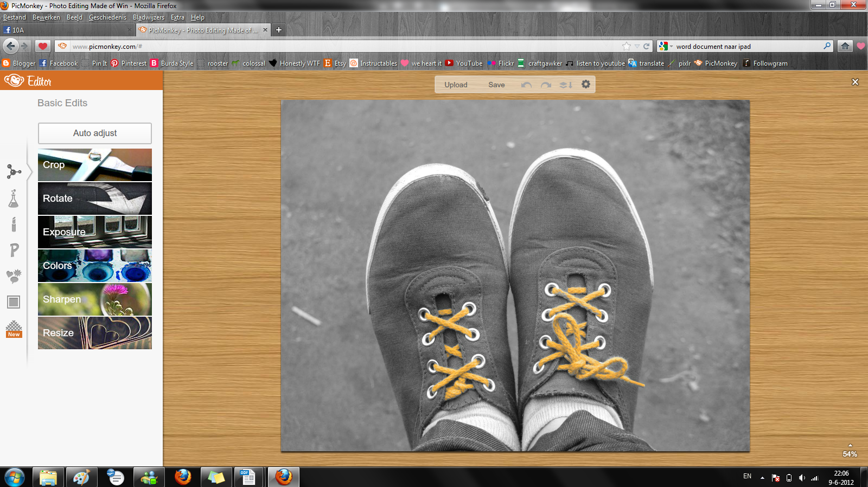Open the Google search engine dropdown
868x487 pixels.
point(666,47)
